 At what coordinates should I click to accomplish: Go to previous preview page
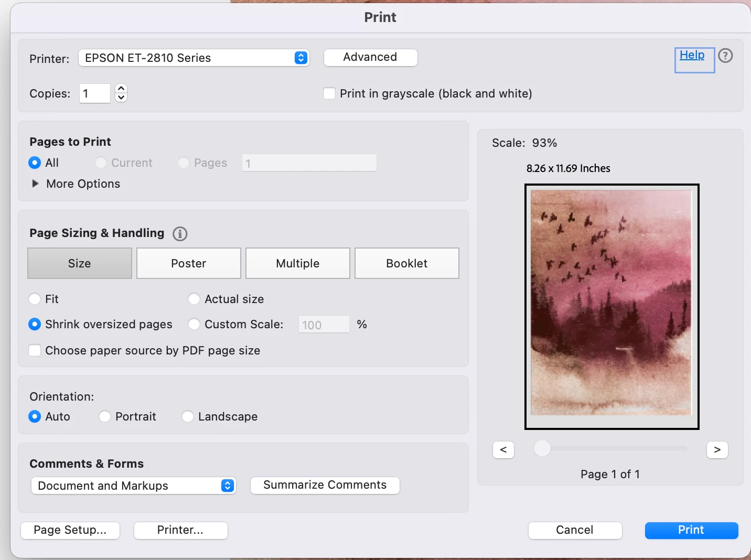tap(503, 449)
